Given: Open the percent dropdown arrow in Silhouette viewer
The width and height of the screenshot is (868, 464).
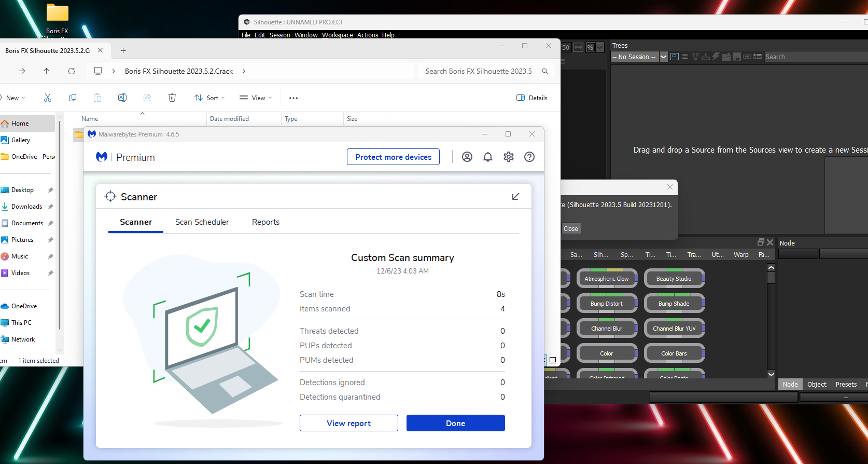Looking at the screenshot, I should point(600,47).
